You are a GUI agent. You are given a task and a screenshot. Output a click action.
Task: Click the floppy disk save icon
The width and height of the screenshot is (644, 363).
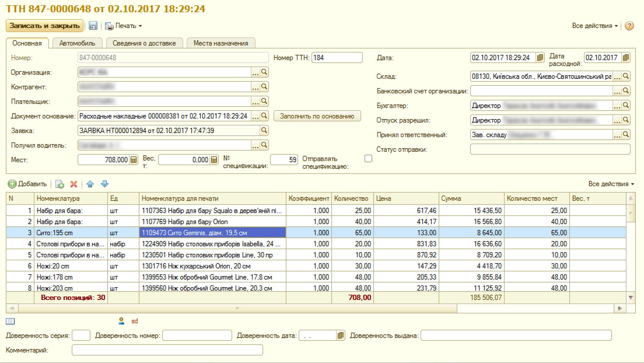pos(93,26)
